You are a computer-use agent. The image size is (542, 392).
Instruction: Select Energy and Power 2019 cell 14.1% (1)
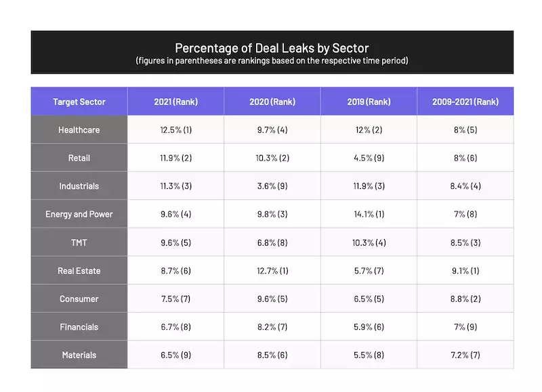(369, 214)
